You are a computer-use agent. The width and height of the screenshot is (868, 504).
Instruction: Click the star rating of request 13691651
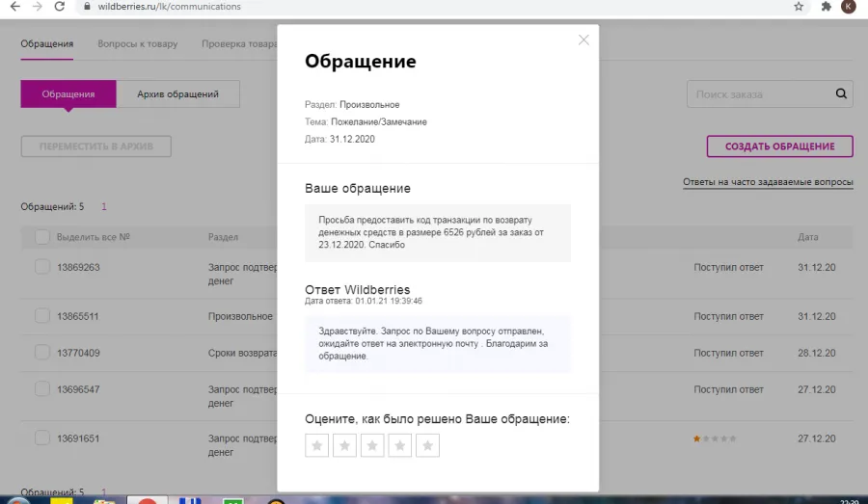click(x=715, y=438)
